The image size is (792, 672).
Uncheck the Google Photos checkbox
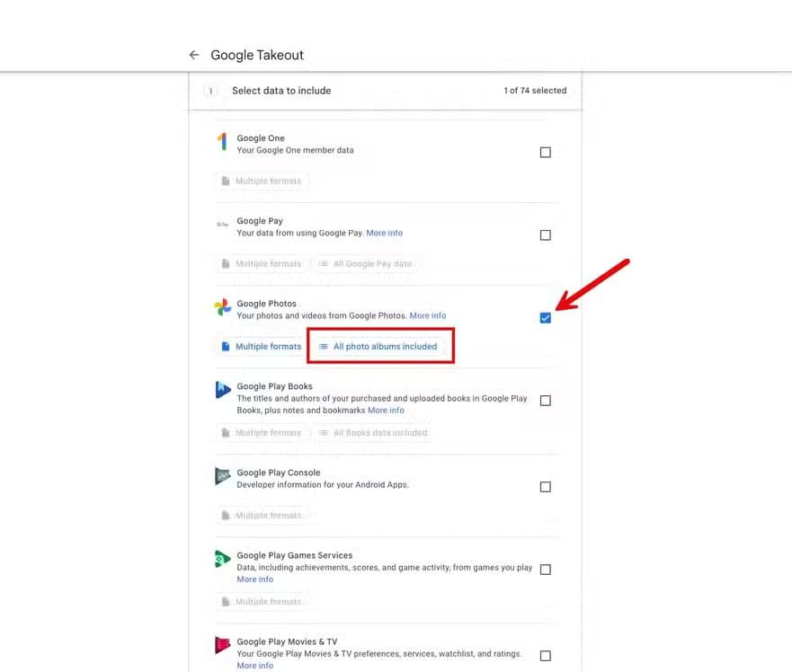(x=546, y=318)
